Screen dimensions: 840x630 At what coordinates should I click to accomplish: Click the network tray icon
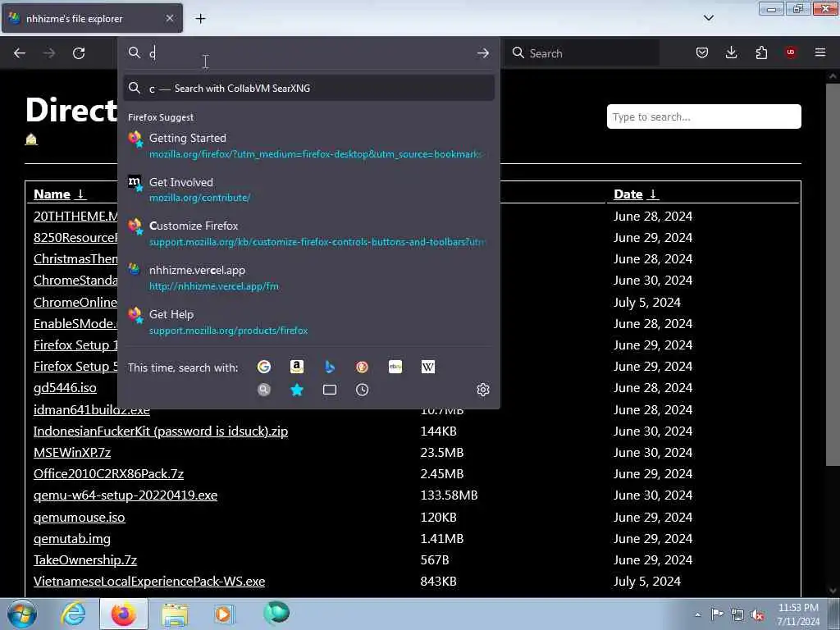pyautogui.click(x=737, y=614)
